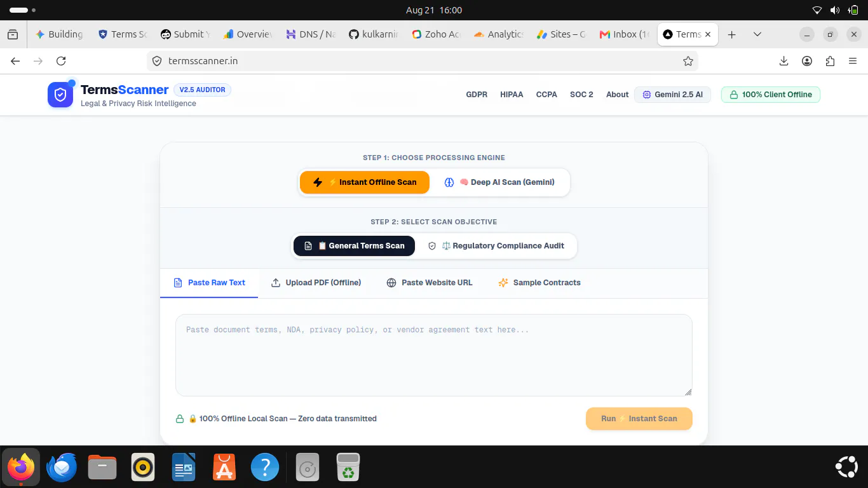Open the disc drive icon in the dock
Viewport: 868px width, 488px height.
pyautogui.click(x=308, y=468)
